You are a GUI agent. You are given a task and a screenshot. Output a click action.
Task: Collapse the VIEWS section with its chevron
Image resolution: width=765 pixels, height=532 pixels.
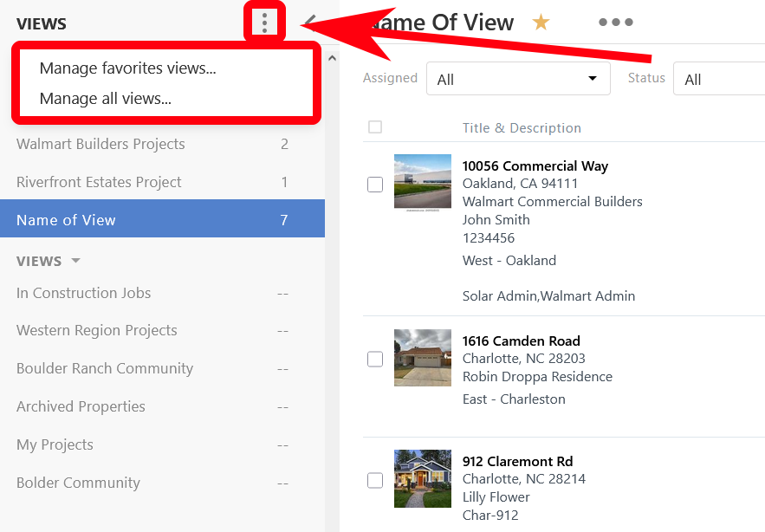tap(75, 261)
